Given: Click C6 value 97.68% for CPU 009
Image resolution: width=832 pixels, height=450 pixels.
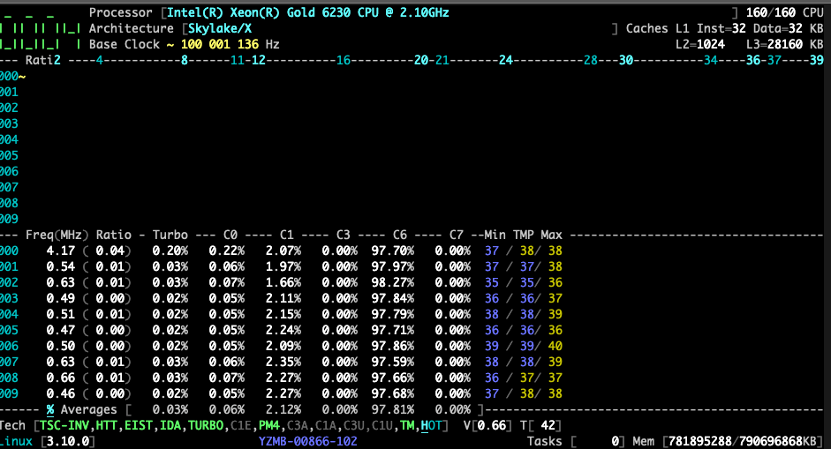Looking at the screenshot, I should (x=393, y=394).
